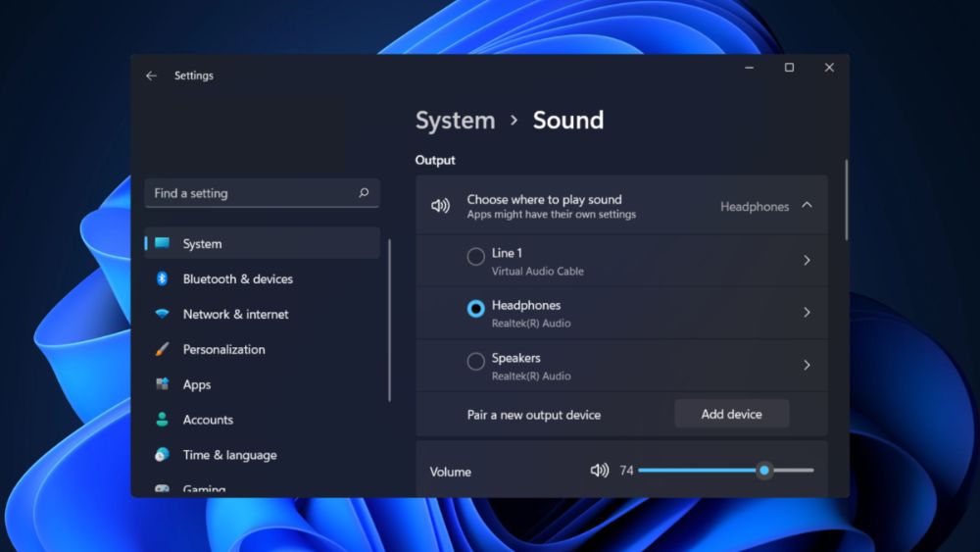The height and width of the screenshot is (552, 980).
Task: Select Headphones radio button
Action: (475, 308)
